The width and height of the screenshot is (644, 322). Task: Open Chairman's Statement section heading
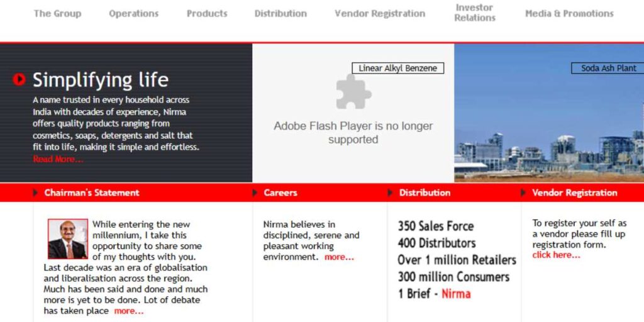pos(92,192)
